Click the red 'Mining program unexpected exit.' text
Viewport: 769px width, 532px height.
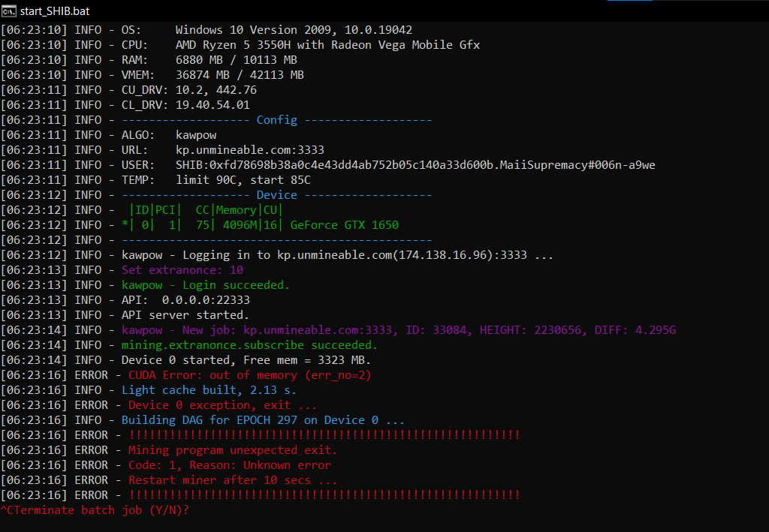233,450
